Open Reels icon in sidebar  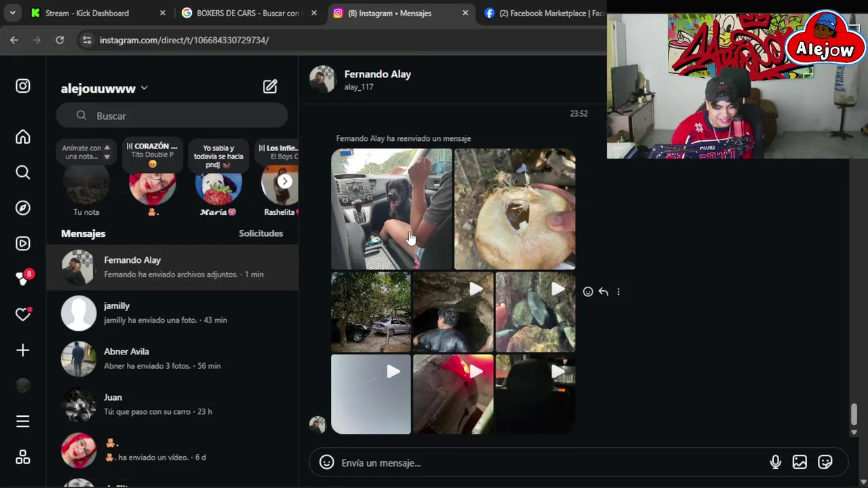point(23,243)
